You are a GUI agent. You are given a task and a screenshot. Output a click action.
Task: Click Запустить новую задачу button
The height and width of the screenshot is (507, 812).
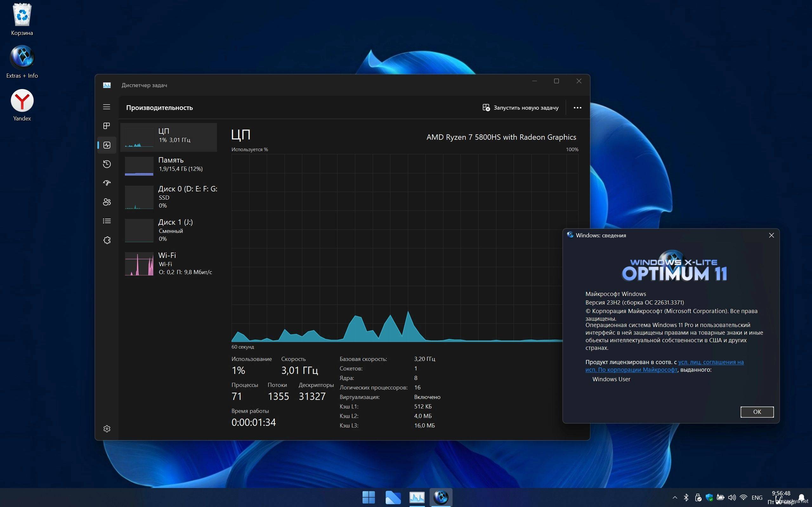521,108
